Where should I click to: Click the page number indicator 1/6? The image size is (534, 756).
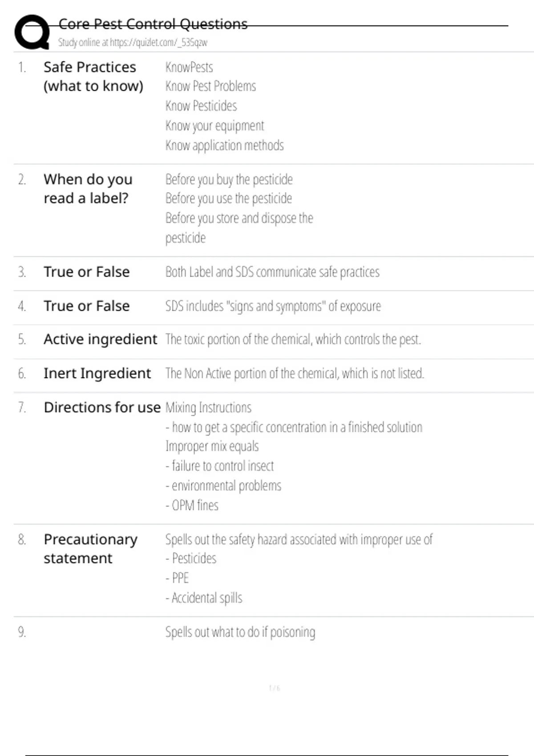[x=275, y=688]
